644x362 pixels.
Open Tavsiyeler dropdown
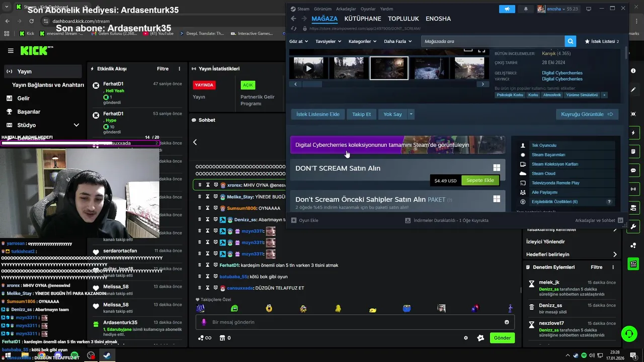pos(328,41)
